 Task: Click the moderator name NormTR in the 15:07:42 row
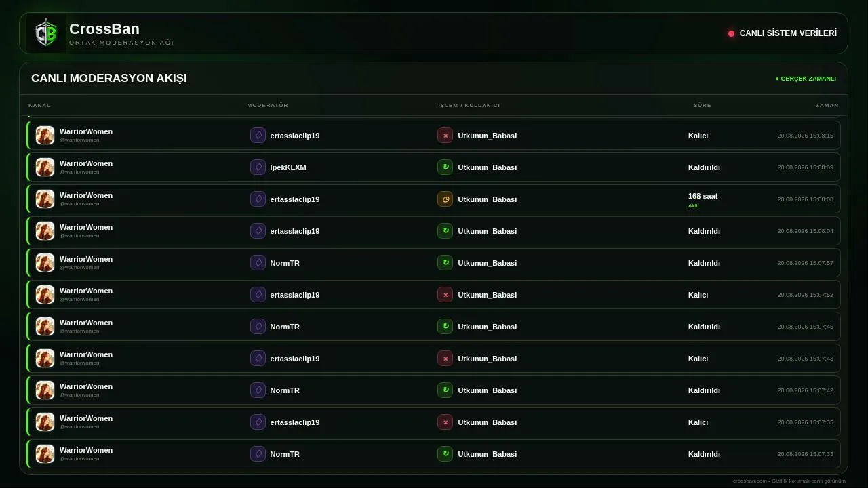285,390
